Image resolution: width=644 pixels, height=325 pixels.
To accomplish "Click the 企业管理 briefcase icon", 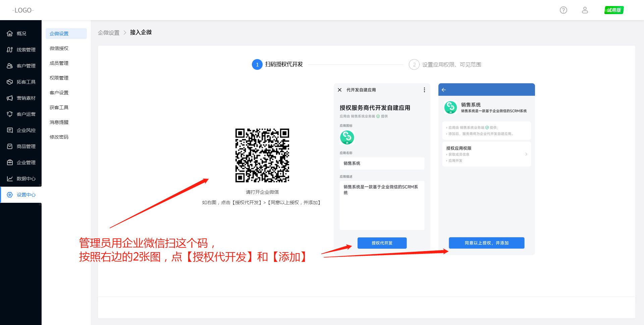I will click(x=10, y=162).
